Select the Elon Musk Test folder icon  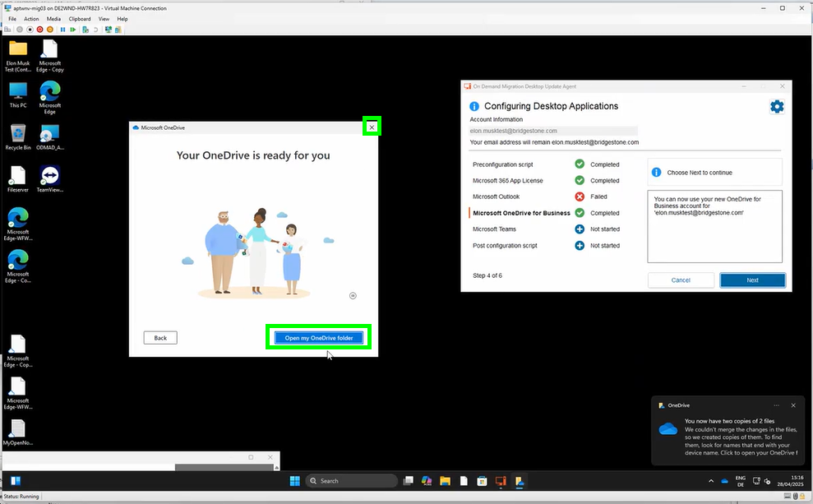point(18,56)
